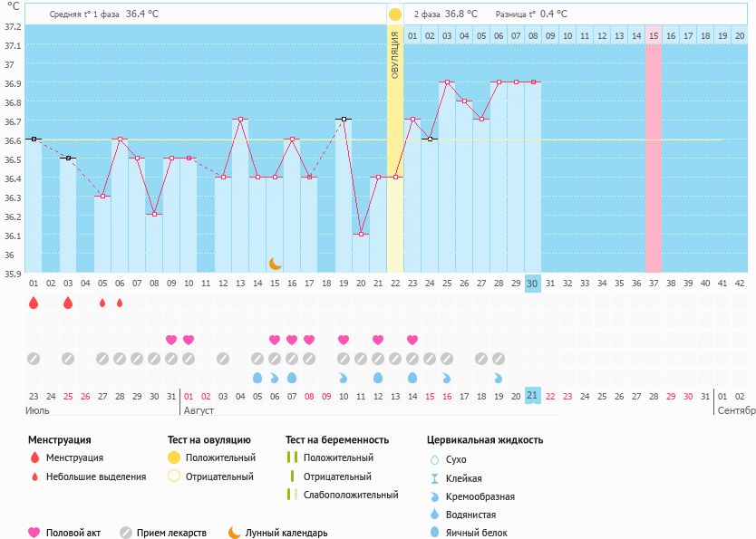Screen dimensions: 756x539
Task: Select the highlighted date 21 in August
Action: click(533, 396)
